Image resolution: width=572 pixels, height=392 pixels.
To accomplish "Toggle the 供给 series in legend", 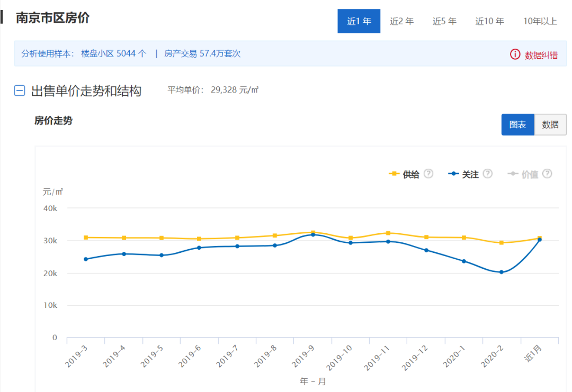I will (411, 175).
